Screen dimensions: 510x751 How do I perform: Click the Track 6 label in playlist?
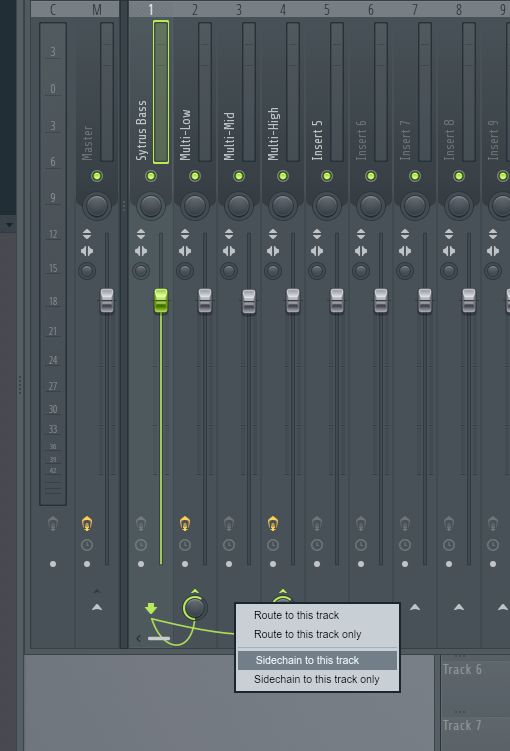462,670
